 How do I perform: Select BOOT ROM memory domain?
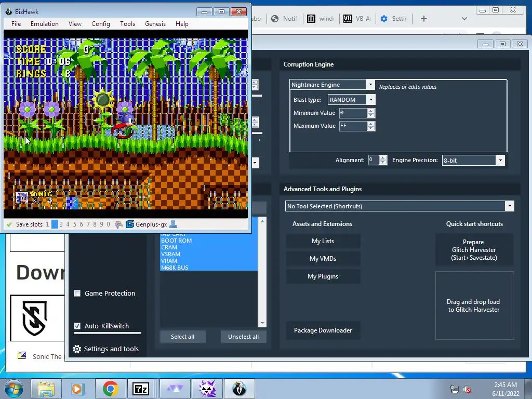209,241
